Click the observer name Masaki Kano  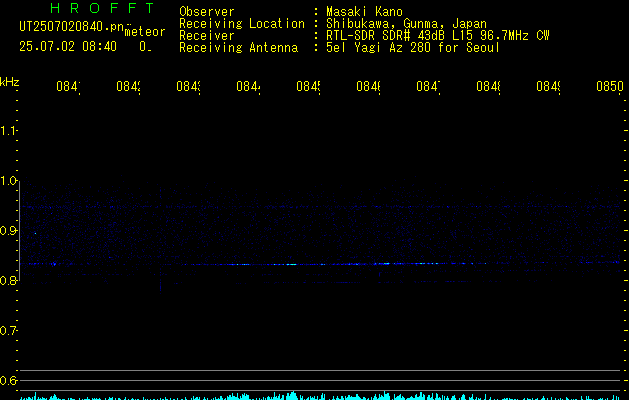[364, 12]
